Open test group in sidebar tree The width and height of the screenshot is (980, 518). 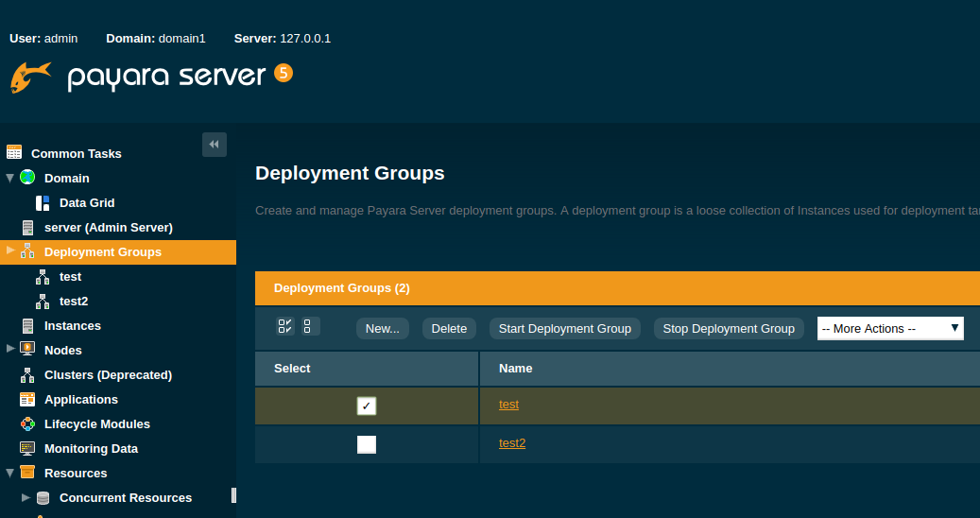click(x=70, y=276)
